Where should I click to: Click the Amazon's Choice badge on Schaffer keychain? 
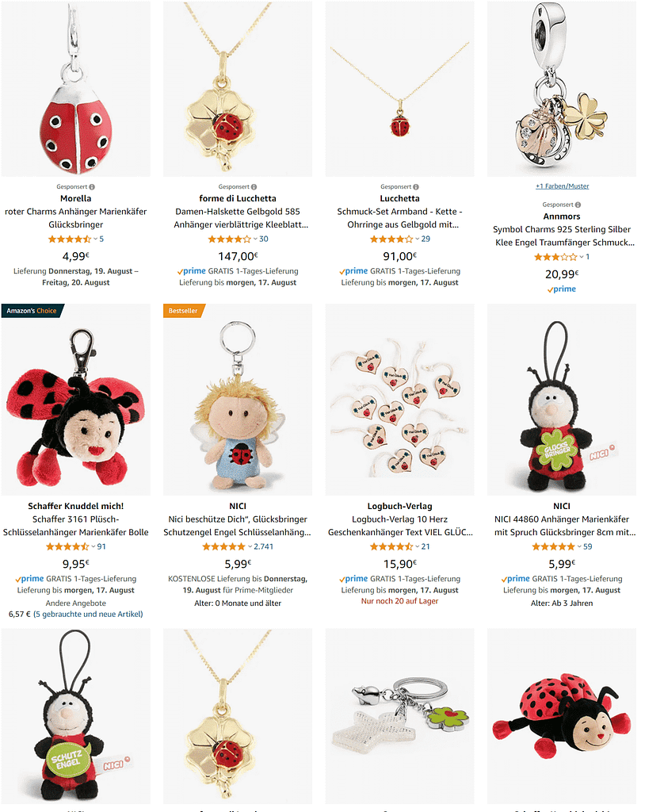tap(32, 311)
